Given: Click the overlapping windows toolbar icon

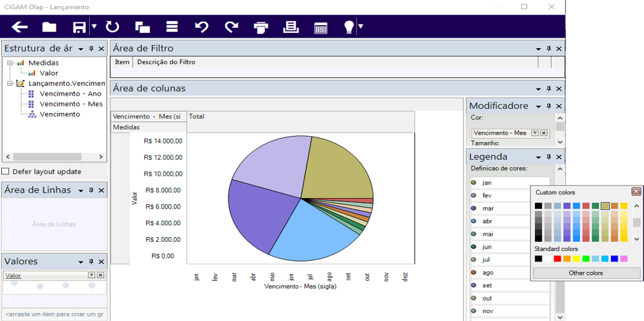Looking at the screenshot, I should (x=143, y=27).
